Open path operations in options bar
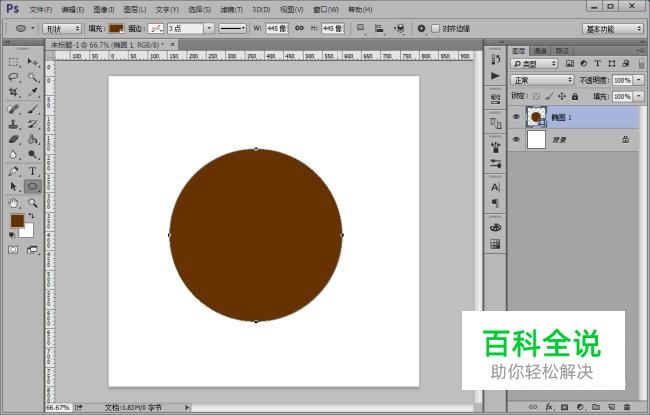The width and height of the screenshot is (650, 415). point(361,28)
